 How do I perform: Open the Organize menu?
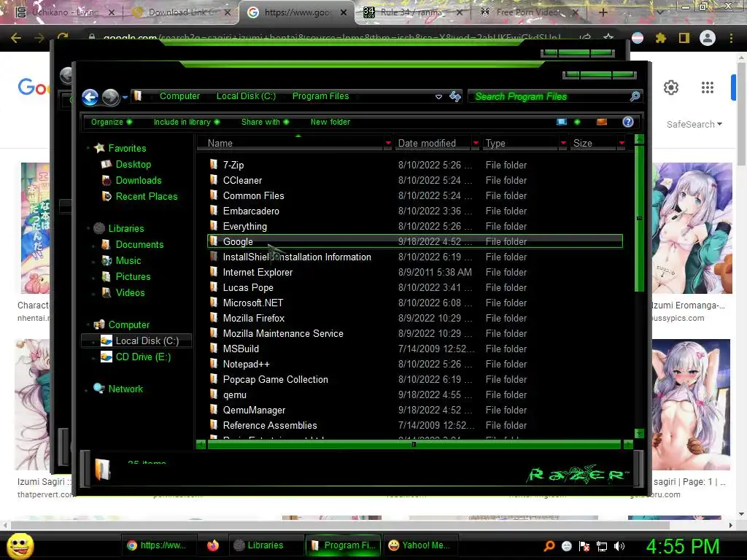[112, 122]
